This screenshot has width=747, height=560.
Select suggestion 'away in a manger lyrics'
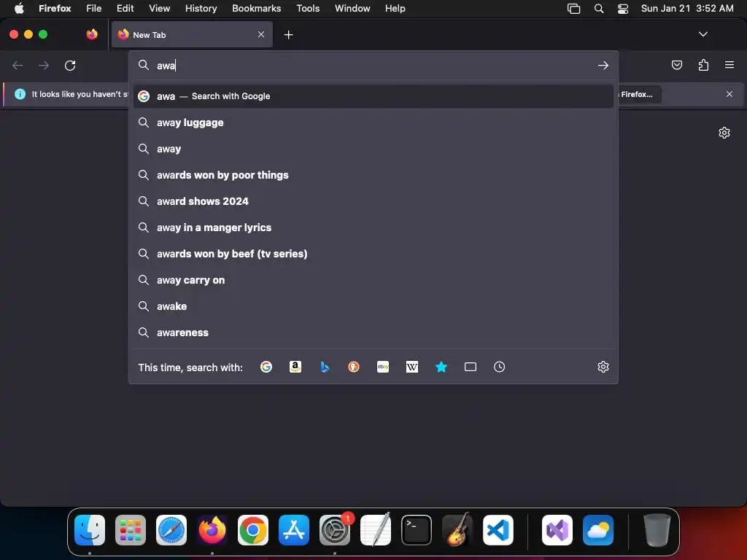pos(373,227)
